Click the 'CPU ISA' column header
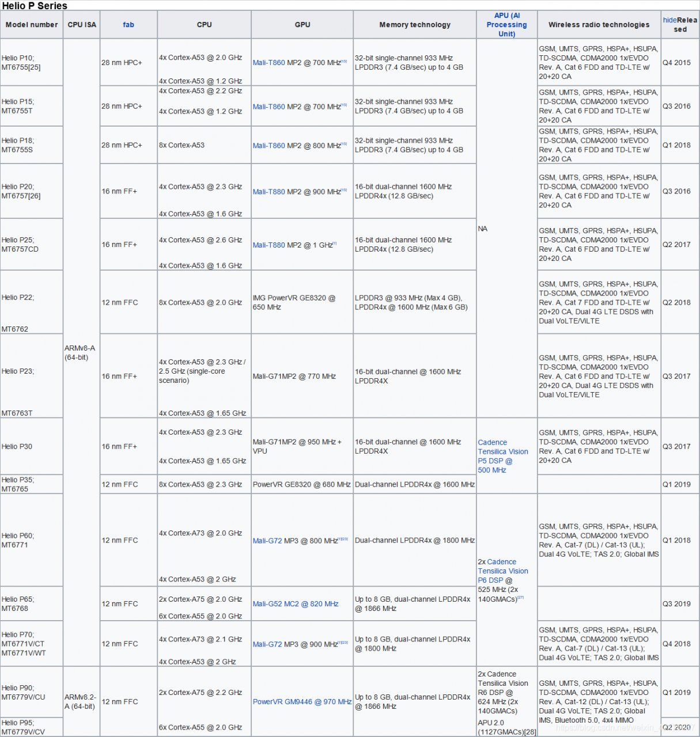The width and height of the screenshot is (700, 737). [x=82, y=25]
